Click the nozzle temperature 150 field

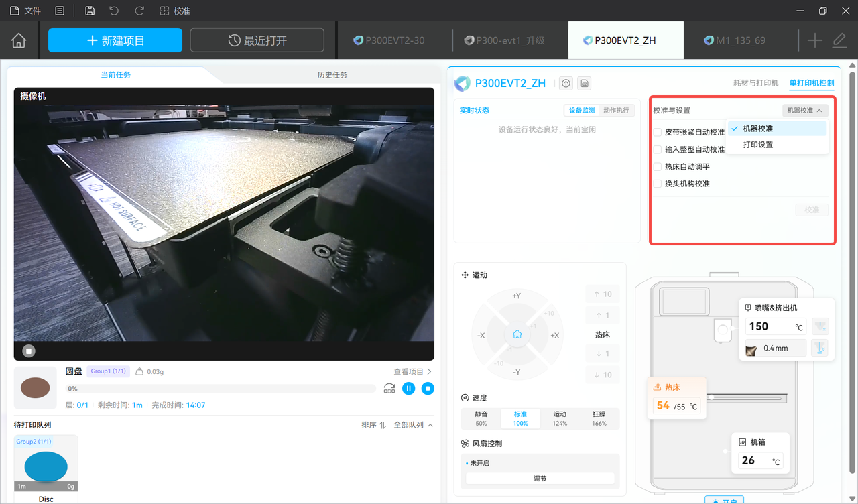[776, 326]
